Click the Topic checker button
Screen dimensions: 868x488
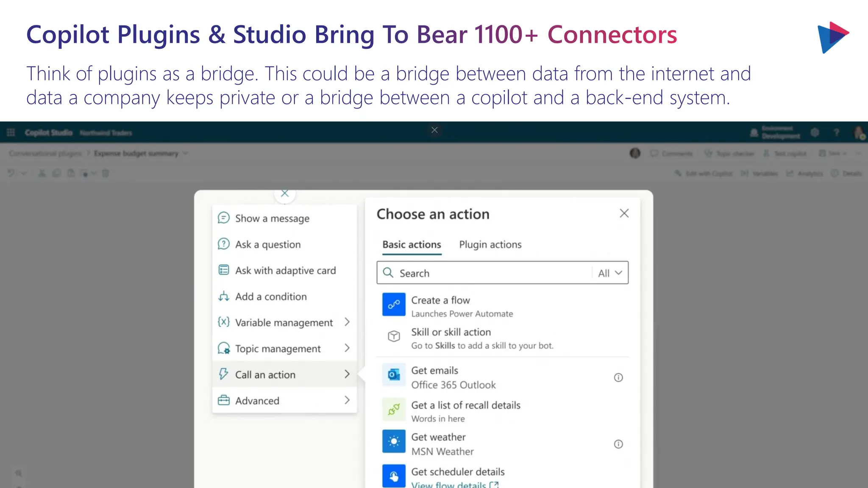(x=729, y=153)
